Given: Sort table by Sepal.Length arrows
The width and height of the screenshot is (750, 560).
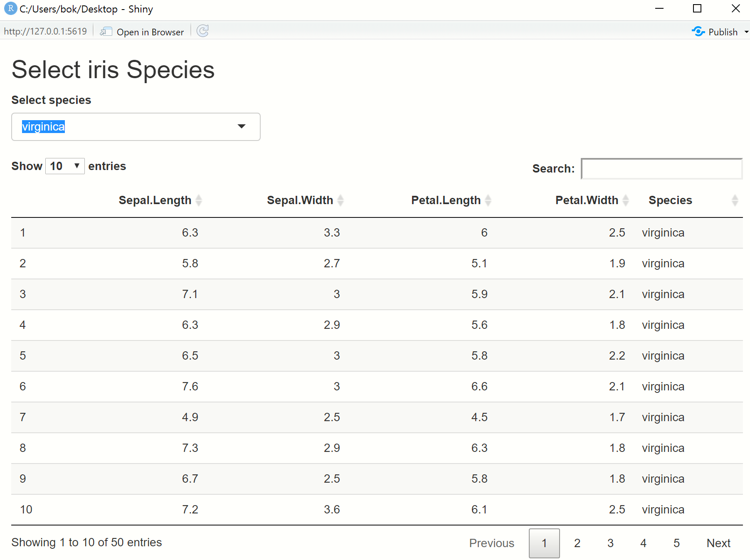Looking at the screenshot, I should (199, 200).
